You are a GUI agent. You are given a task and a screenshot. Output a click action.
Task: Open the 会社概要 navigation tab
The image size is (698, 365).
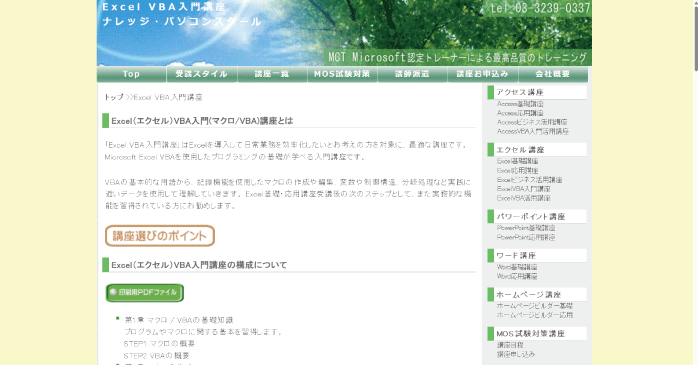[553, 74]
